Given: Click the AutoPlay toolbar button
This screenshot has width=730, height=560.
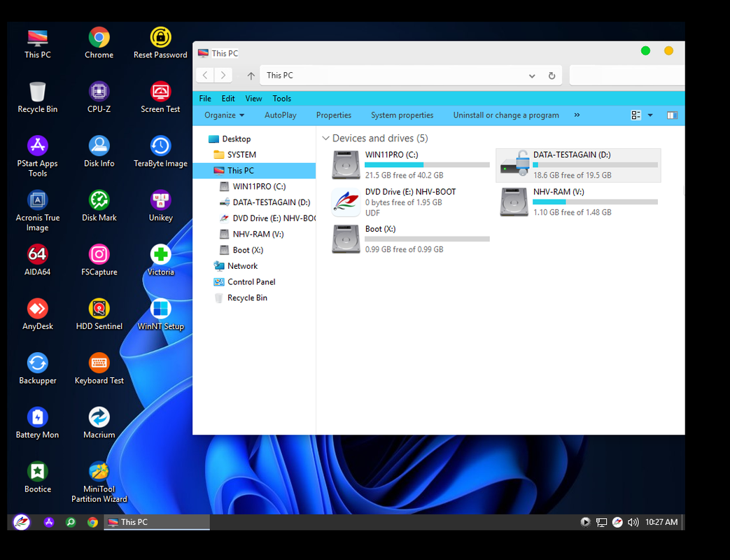Looking at the screenshot, I should [280, 115].
